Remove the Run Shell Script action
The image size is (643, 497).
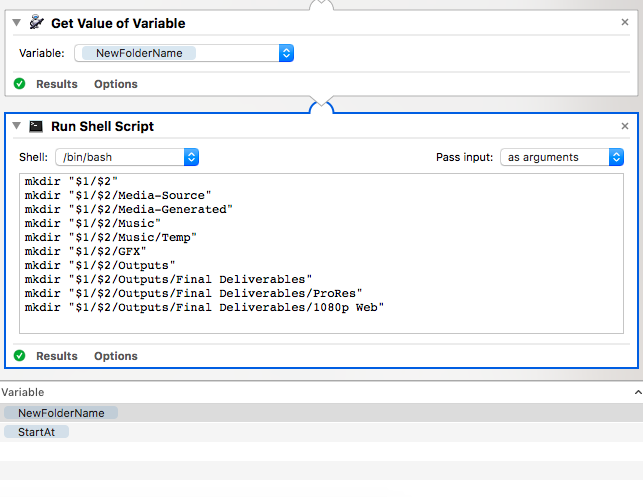pos(625,127)
